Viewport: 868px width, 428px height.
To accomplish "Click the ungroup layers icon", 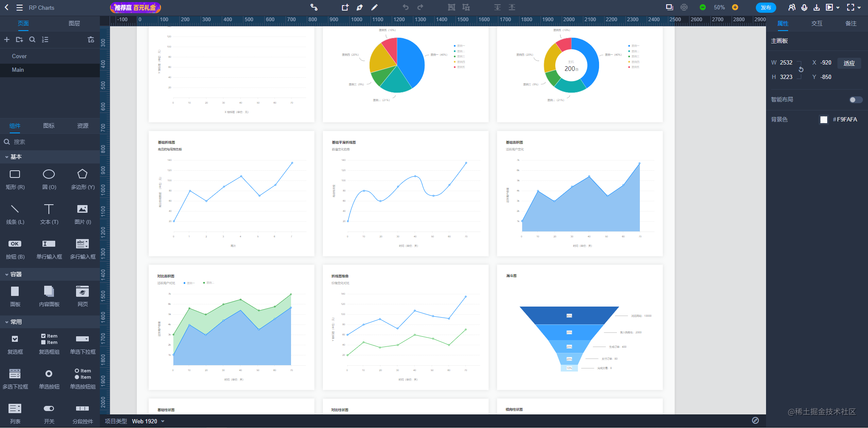I will click(466, 7).
